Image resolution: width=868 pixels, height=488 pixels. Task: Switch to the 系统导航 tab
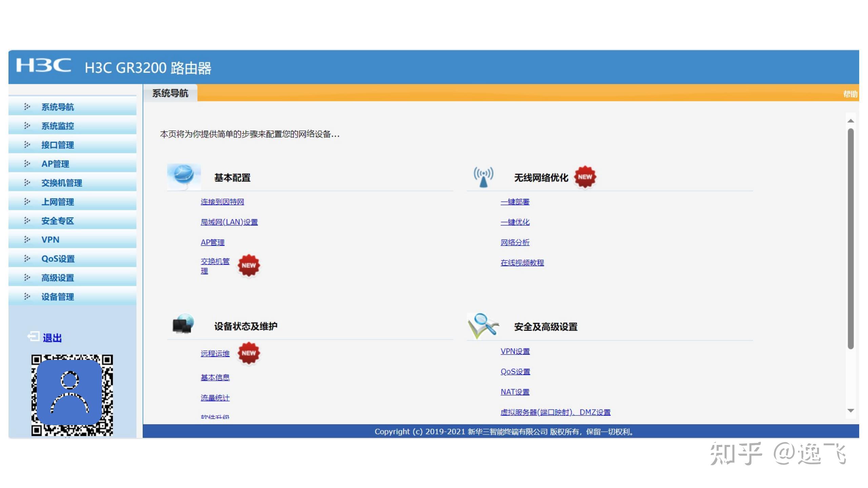click(170, 93)
